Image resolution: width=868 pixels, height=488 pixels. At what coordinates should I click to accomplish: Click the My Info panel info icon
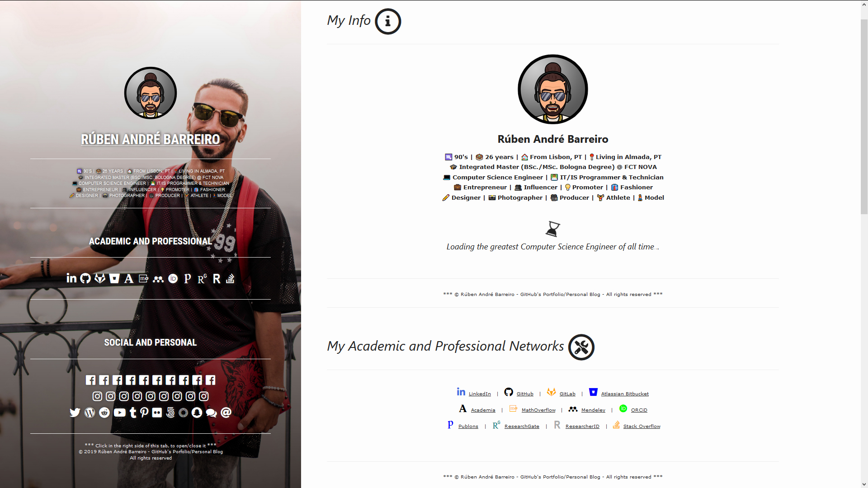point(387,21)
